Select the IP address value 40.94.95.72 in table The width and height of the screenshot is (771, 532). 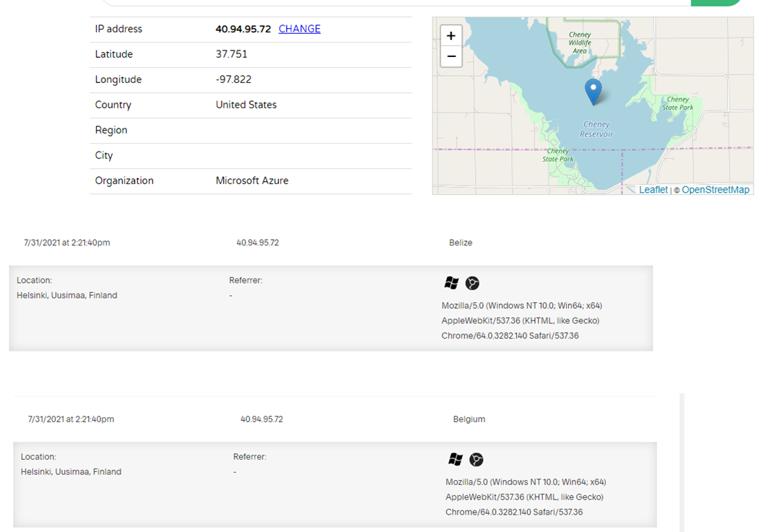[243, 29]
